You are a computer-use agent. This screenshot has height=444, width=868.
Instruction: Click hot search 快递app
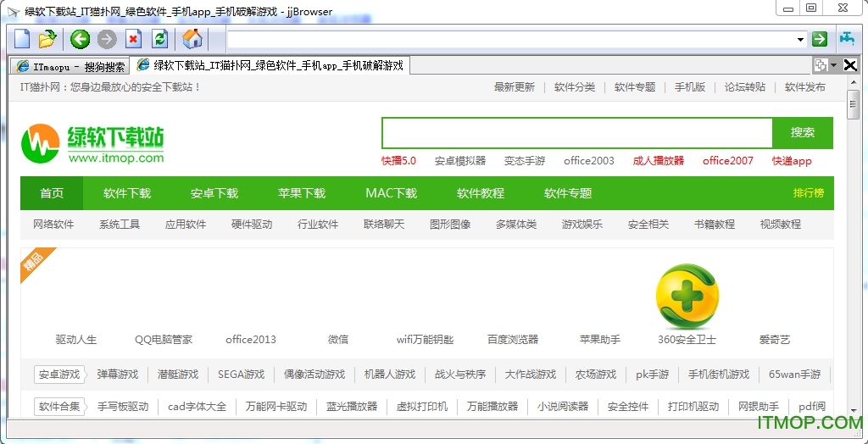coord(792,161)
